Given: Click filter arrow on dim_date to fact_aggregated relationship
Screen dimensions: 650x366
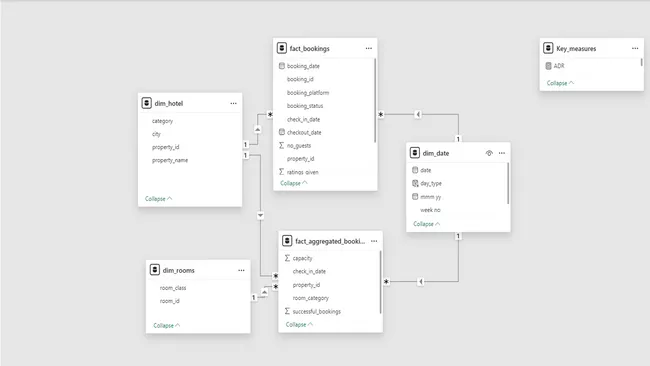Looking at the screenshot, I should [x=421, y=282].
